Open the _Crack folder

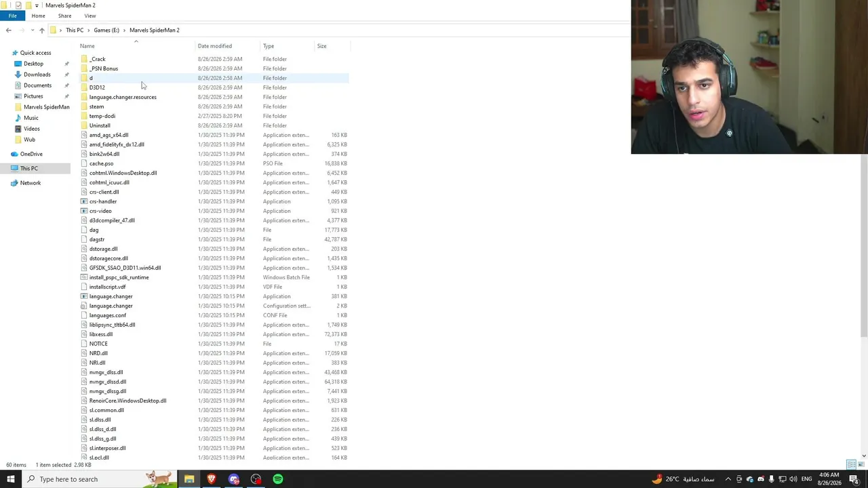[x=98, y=59]
